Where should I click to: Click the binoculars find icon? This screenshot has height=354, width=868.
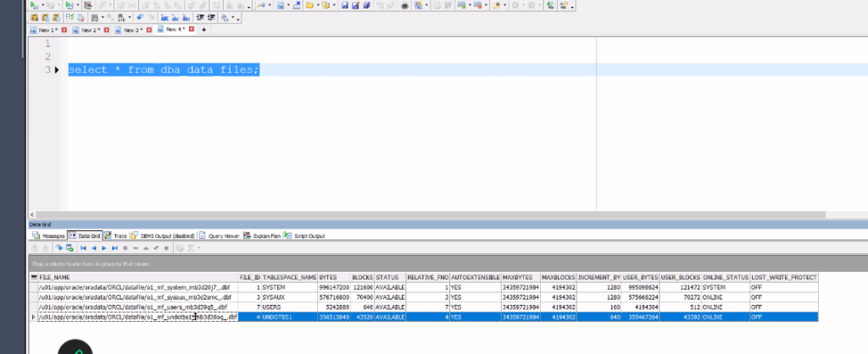click(94, 17)
